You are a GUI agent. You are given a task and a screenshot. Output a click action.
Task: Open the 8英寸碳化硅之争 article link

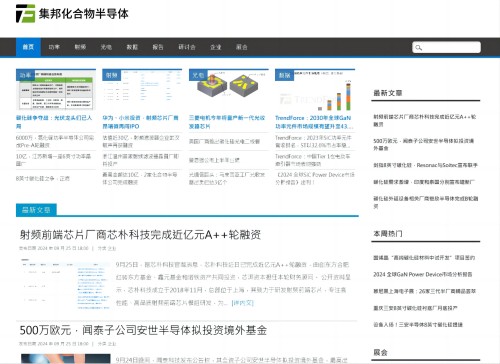[x=43, y=178]
